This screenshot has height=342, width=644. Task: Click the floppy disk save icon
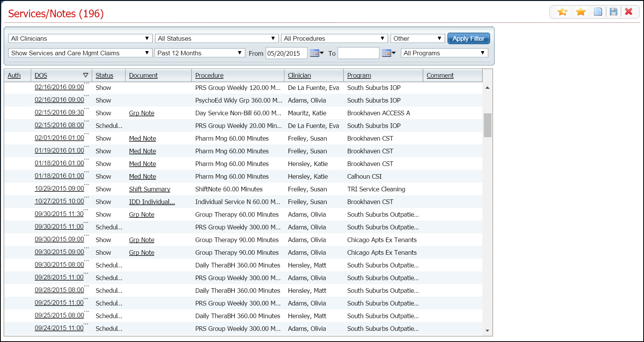click(613, 12)
